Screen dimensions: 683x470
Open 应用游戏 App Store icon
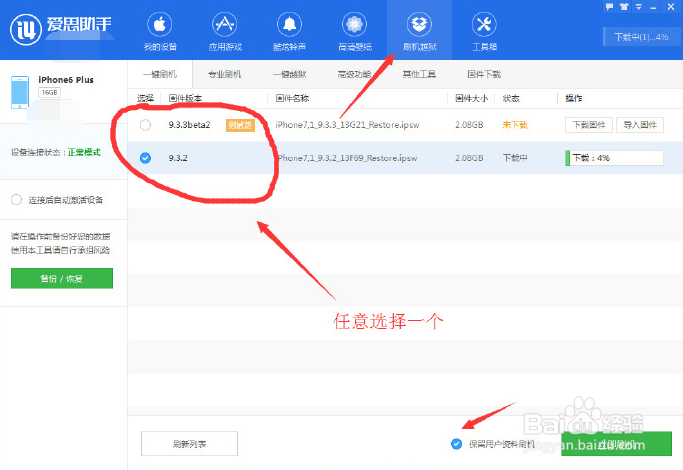coord(225,24)
